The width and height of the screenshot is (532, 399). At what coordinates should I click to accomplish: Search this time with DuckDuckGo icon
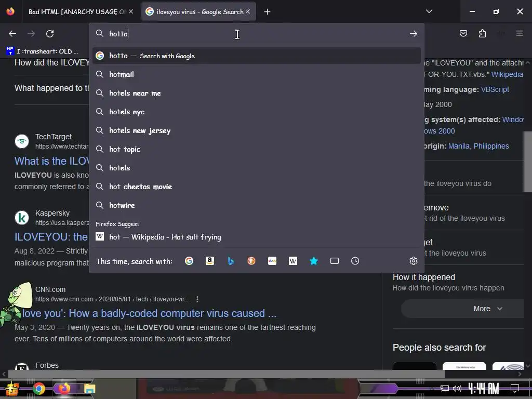click(x=251, y=261)
